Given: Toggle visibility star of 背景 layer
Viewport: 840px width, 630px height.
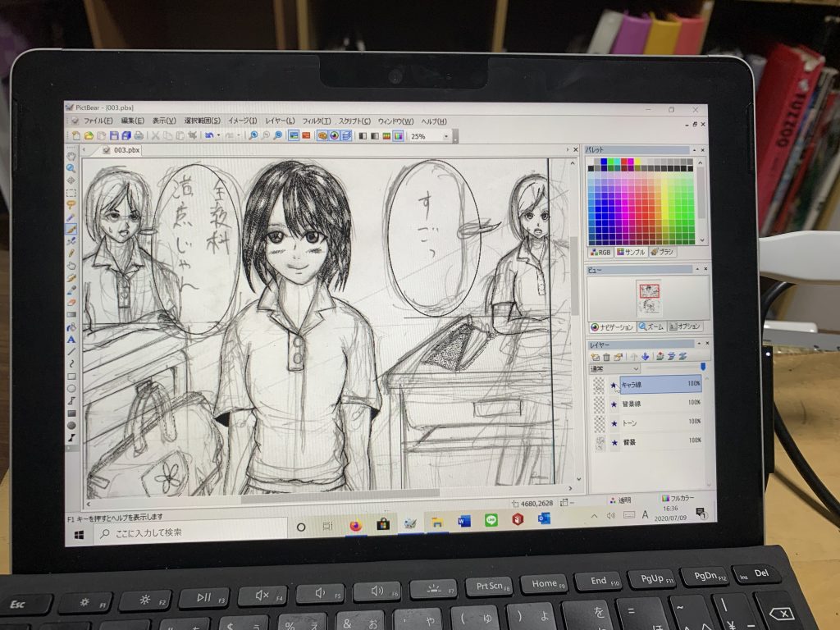Looking at the screenshot, I should (615, 442).
